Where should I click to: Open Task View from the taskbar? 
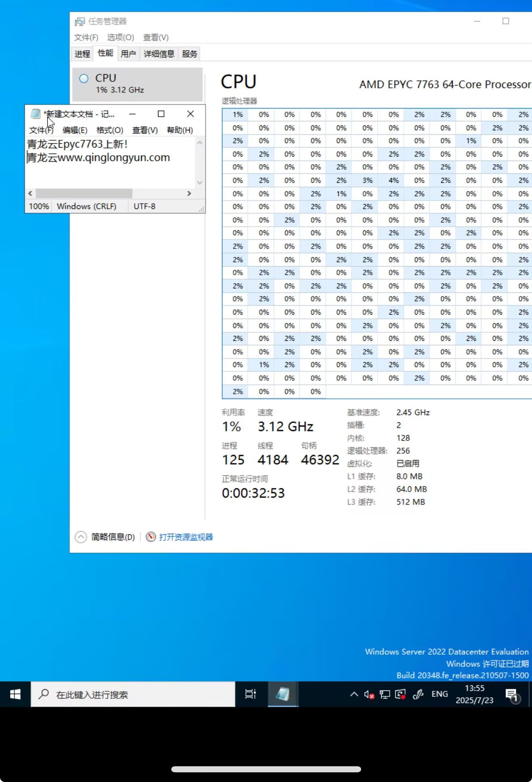(250, 694)
